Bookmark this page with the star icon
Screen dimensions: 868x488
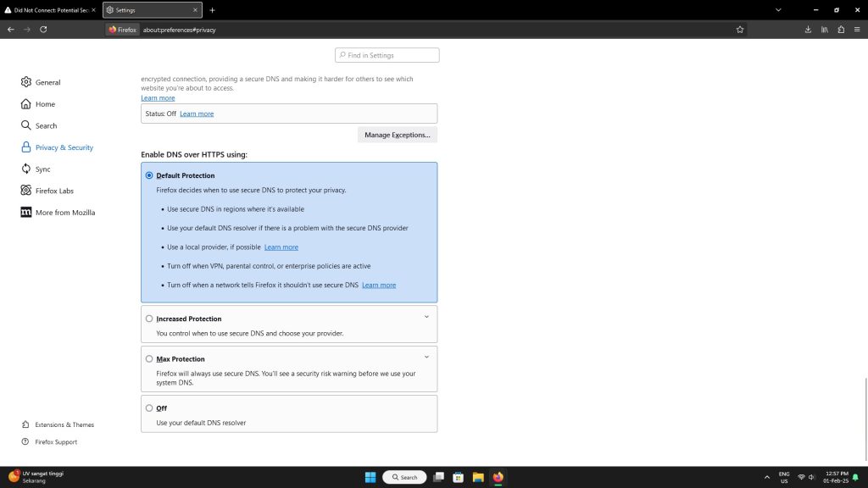[740, 29]
